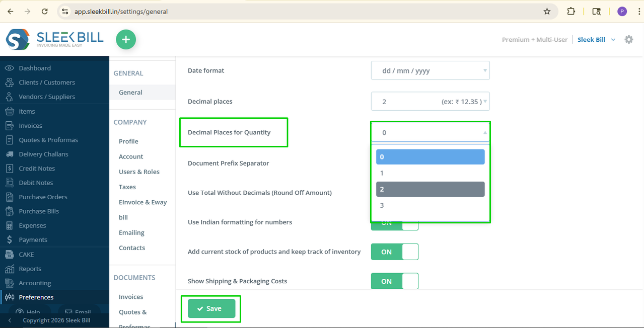The height and width of the screenshot is (328, 644).
Task: Open the Decimal places dropdown
Action: (431, 101)
